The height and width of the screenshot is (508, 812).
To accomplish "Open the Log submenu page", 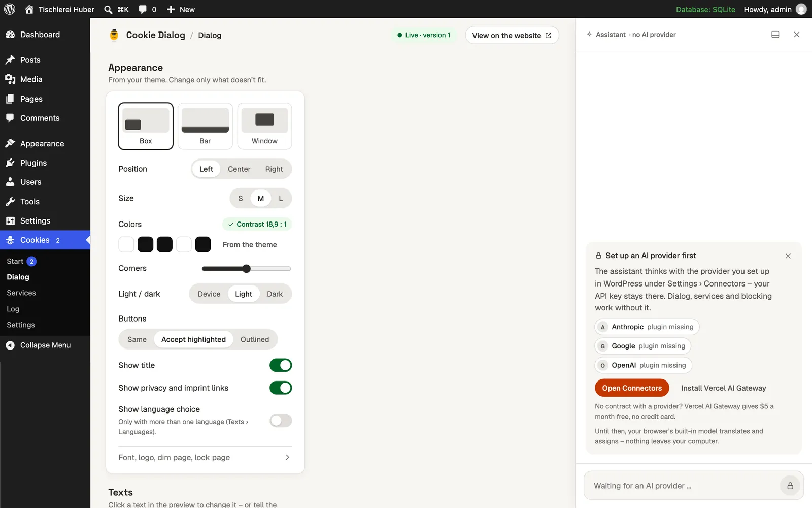I will [x=13, y=309].
